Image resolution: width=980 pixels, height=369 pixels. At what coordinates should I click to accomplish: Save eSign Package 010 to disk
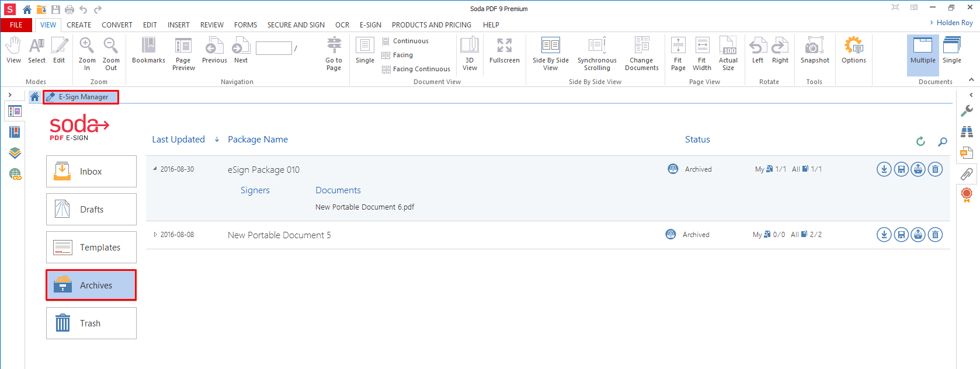point(901,169)
